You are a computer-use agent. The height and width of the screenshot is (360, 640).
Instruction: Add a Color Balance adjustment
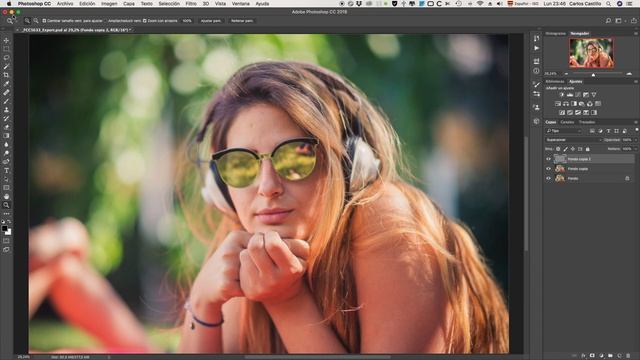pyautogui.click(x=566, y=104)
